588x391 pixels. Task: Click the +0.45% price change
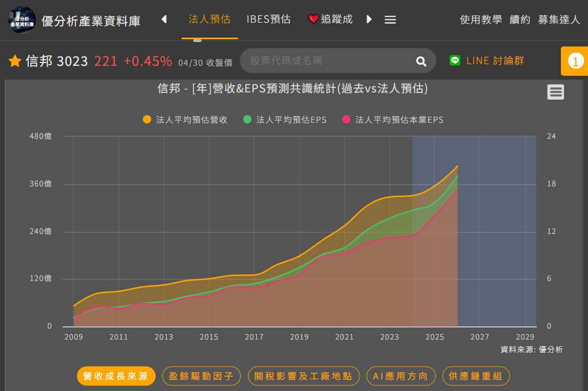coord(148,61)
